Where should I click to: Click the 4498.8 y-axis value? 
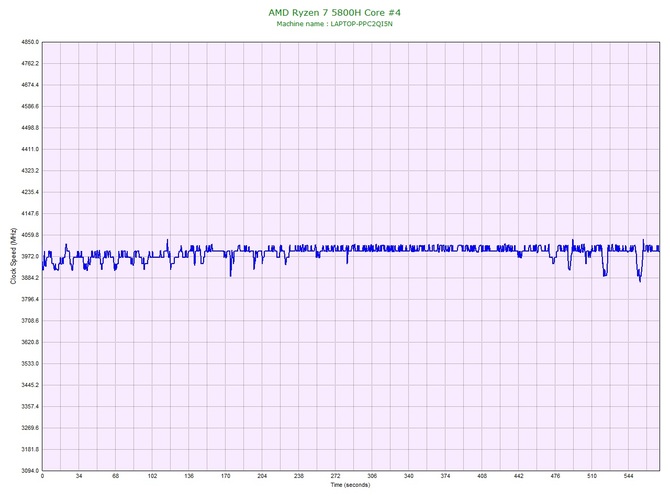30,128
